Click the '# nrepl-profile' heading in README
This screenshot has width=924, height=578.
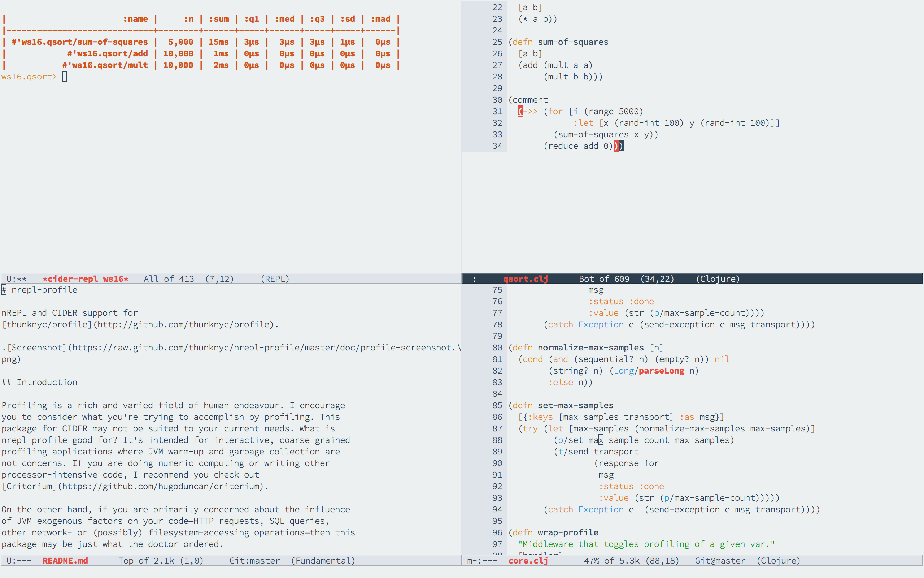point(39,290)
